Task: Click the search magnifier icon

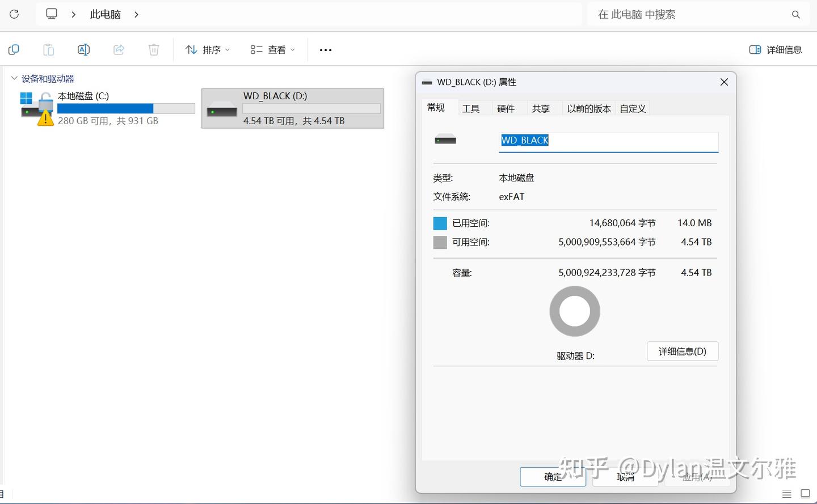Action: click(796, 15)
